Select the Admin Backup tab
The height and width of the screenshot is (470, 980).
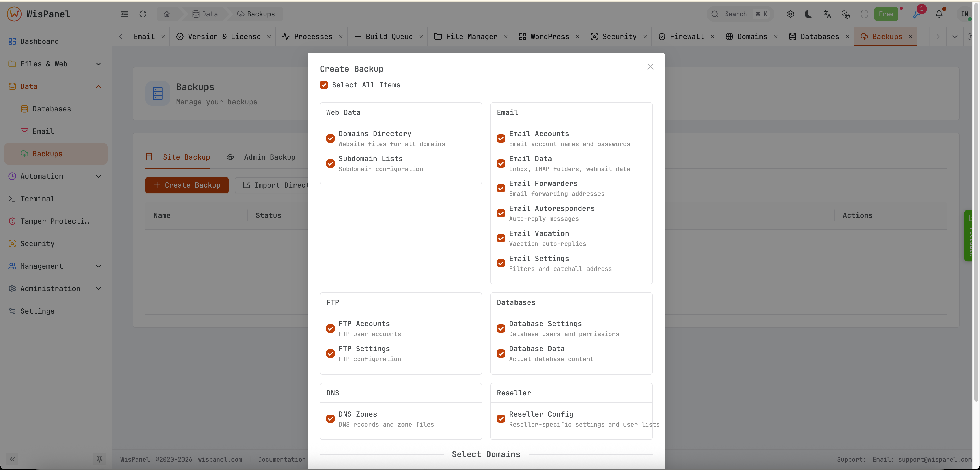tap(261, 157)
